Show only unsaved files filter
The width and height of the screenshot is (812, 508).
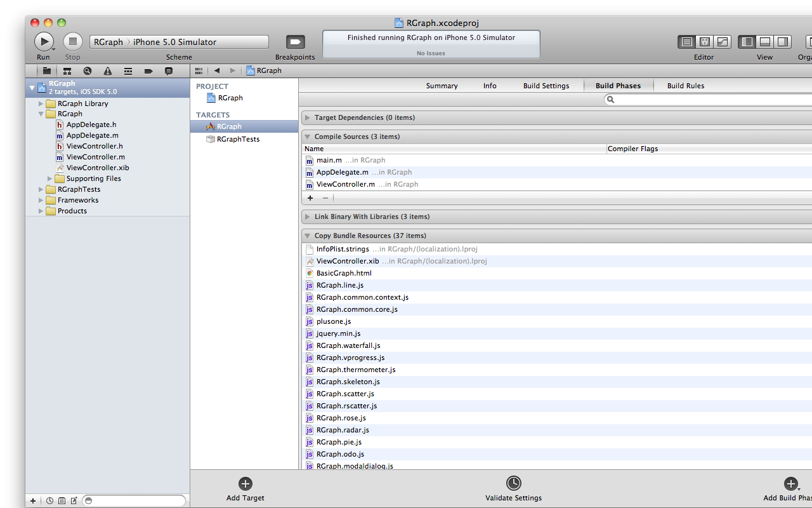[74, 501]
